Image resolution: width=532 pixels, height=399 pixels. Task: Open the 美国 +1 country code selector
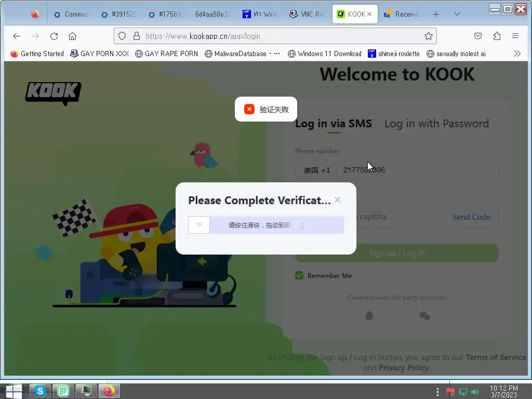tap(316, 170)
